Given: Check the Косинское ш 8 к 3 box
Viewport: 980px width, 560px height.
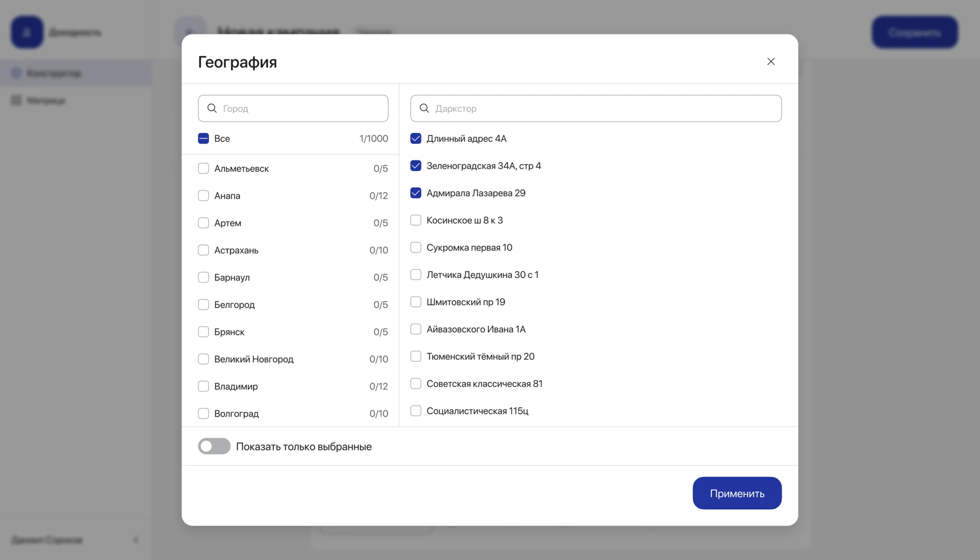Looking at the screenshot, I should point(416,220).
